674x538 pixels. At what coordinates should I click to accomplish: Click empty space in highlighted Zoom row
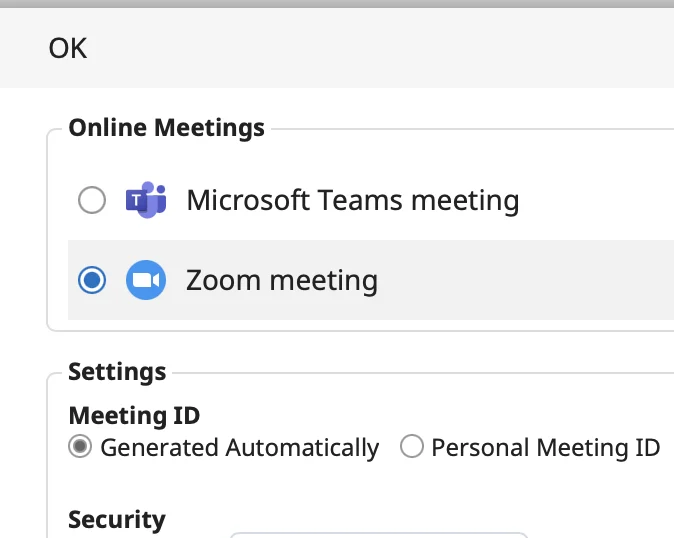524,280
